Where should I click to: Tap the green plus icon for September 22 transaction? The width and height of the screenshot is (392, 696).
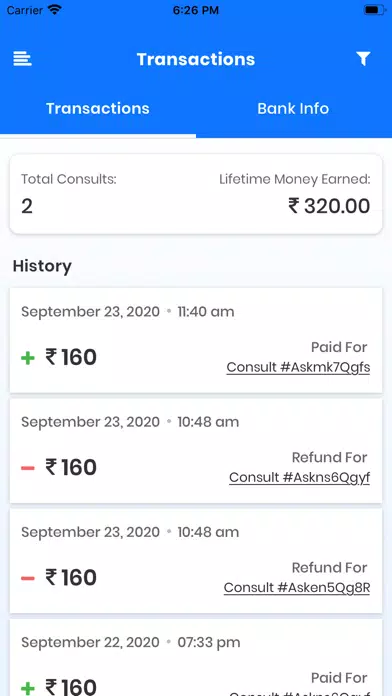28,688
